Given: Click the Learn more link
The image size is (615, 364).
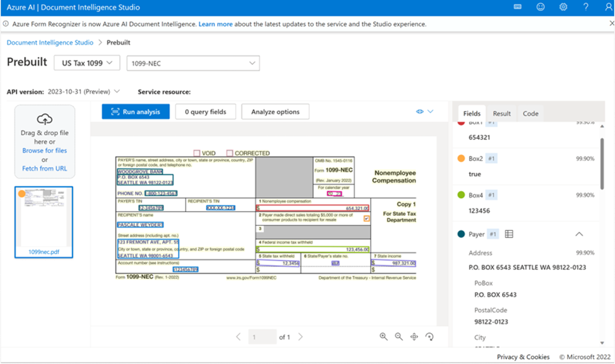Looking at the screenshot, I should (x=215, y=24).
